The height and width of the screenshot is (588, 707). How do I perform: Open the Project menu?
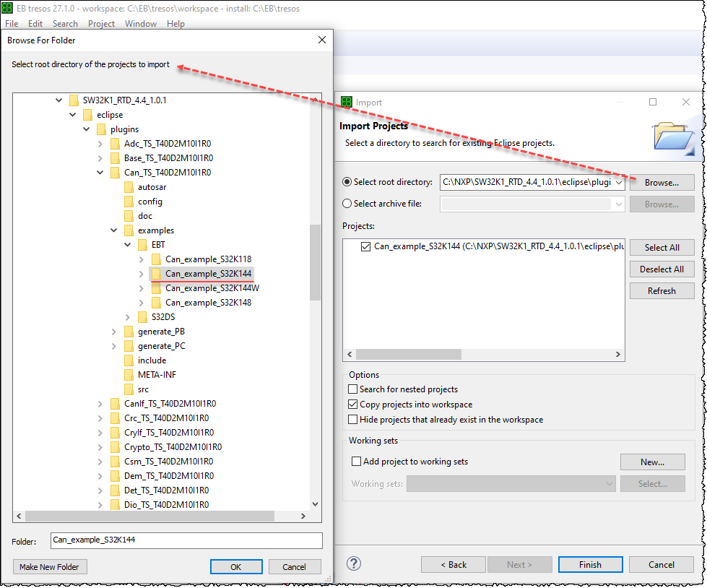101,23
